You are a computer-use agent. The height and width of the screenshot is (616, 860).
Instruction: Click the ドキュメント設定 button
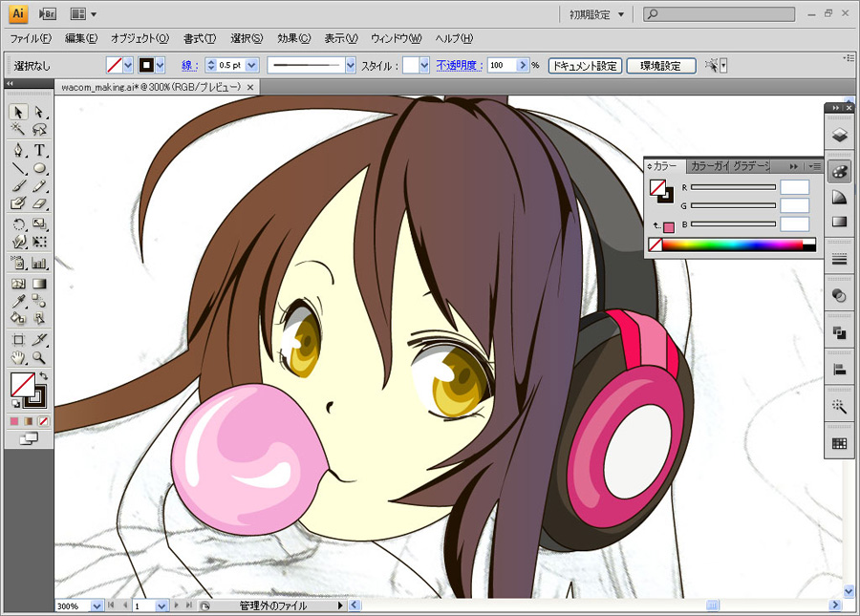585,66
